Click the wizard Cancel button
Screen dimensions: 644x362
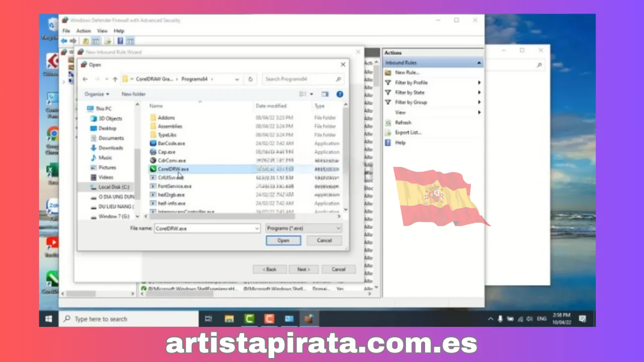click(x=339, y=269)
